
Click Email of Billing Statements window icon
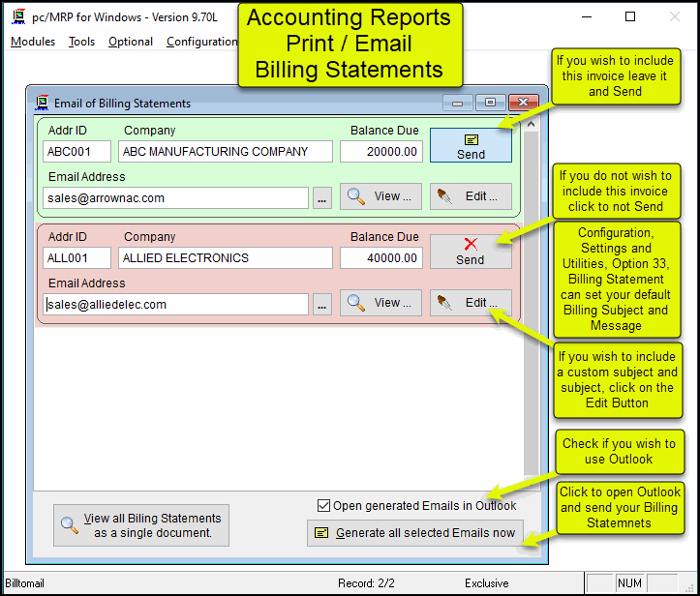click(x=43, y=103)
